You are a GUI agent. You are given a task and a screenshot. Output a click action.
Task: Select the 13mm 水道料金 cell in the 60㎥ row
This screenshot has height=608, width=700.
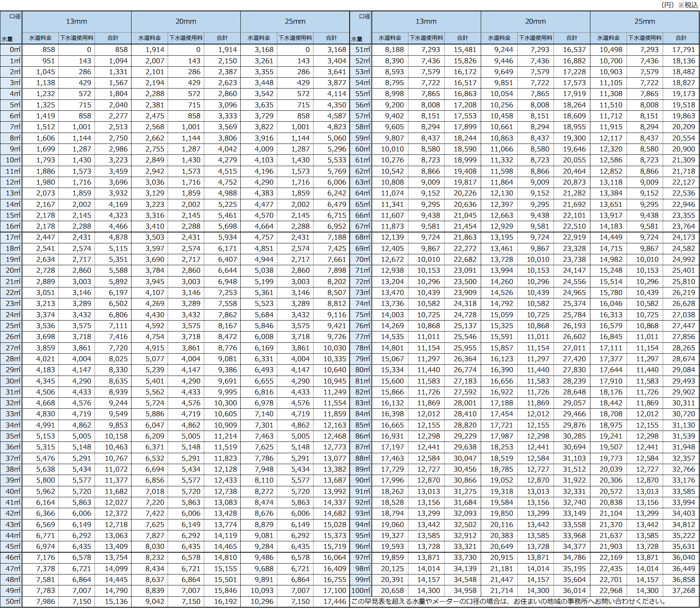click(392, 149)
